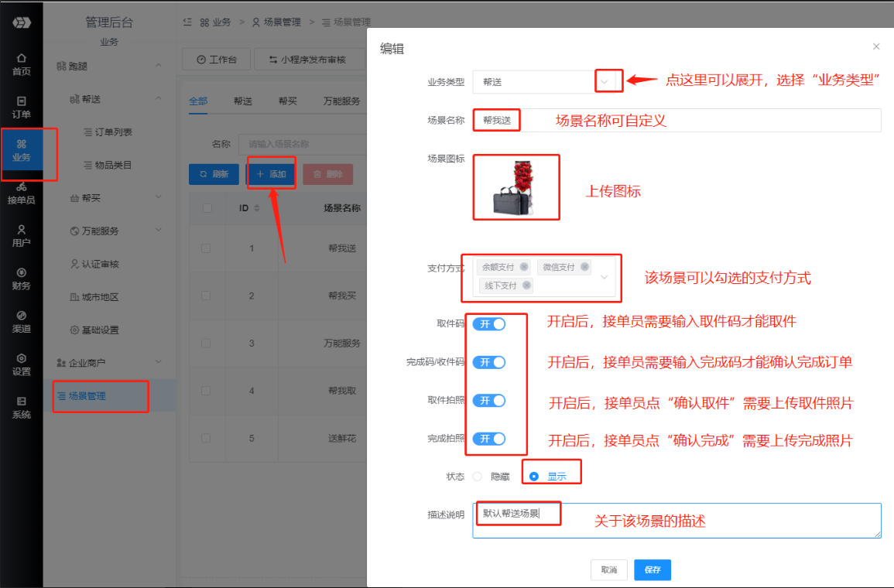This screenshot has width=894, height=588.
Task: Toggle the 取件码 switch off
Action: (489, 323)
